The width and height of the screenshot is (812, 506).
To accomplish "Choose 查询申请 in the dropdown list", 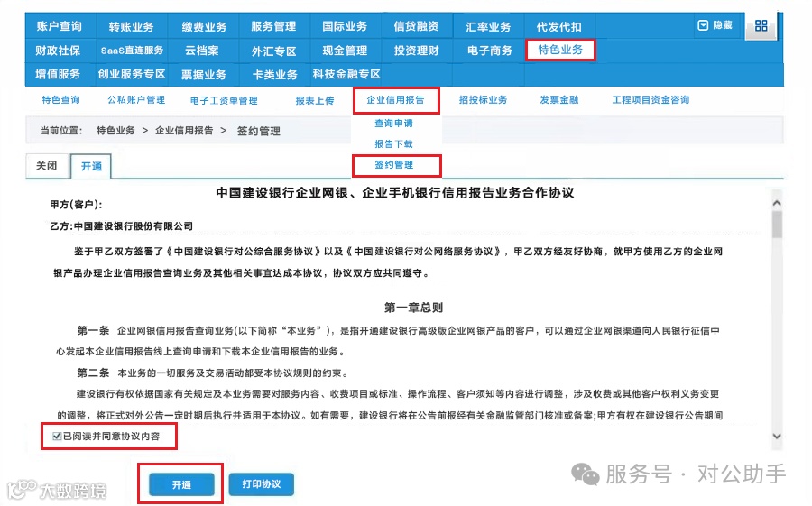I will pos(393,124).
